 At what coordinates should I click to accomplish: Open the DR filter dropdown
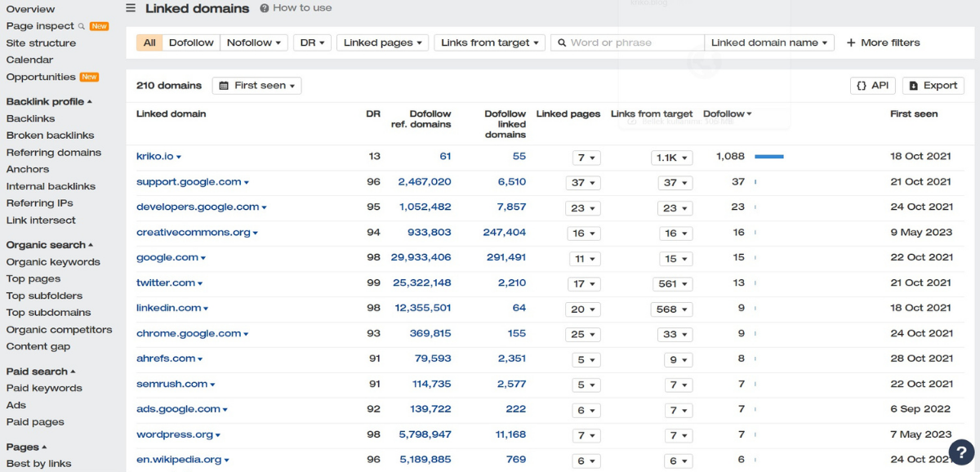(x=313, y=42)
